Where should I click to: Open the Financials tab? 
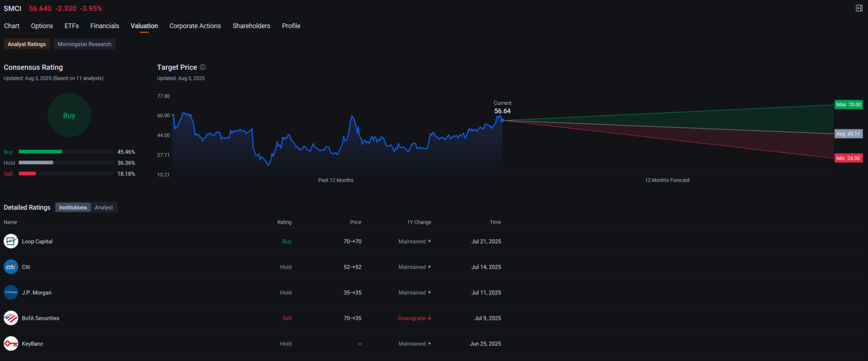(105, 26)
